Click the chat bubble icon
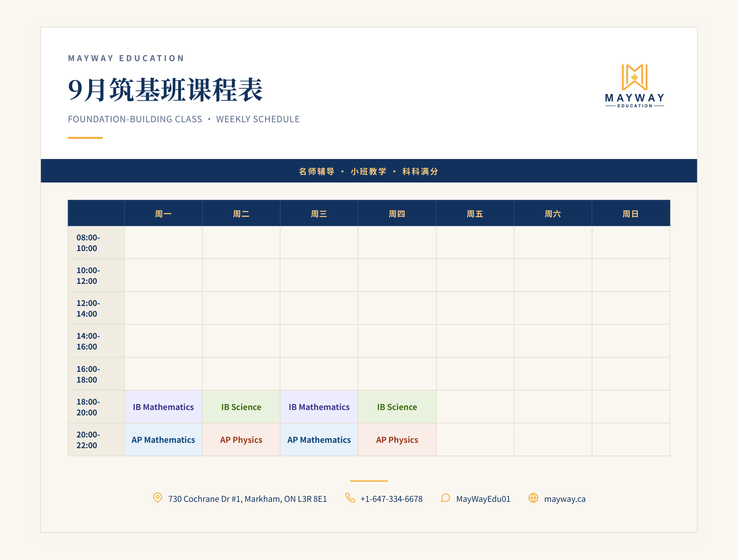 click(x=445, y=498)
